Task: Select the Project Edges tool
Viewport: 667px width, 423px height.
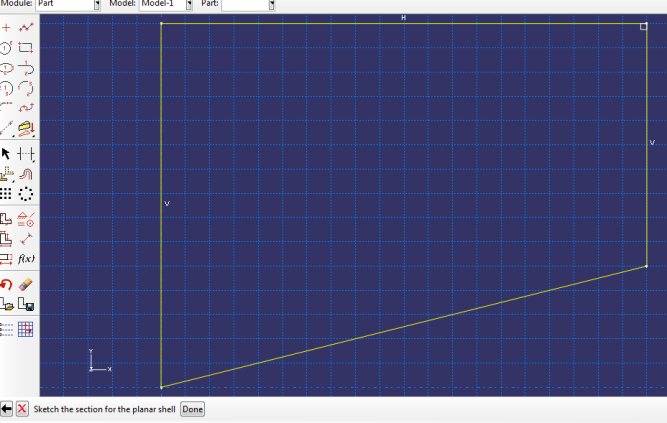Action: click(26, 128)
